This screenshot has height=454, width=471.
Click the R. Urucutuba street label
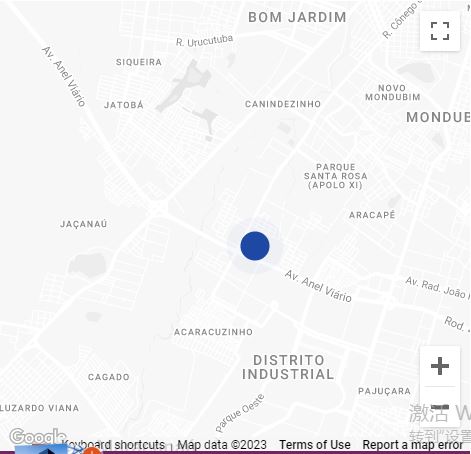pyautogui.click(x=205, y=41)
